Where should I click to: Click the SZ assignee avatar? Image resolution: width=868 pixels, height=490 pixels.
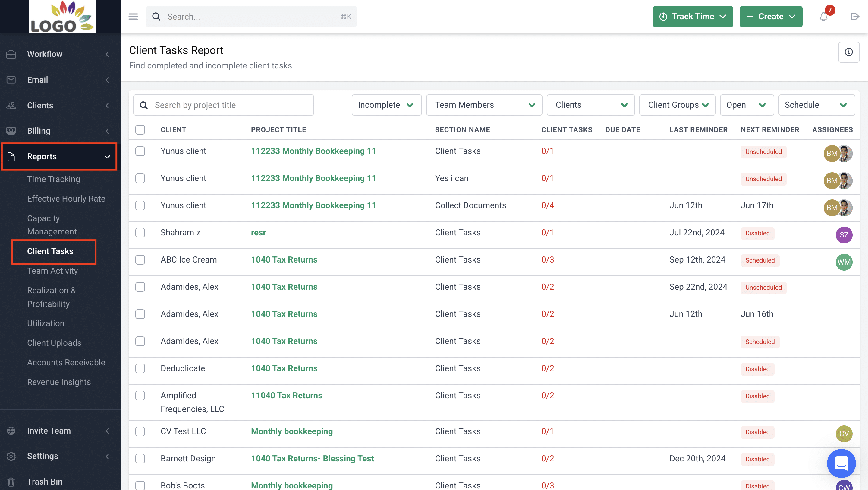(x=844, y=234)
